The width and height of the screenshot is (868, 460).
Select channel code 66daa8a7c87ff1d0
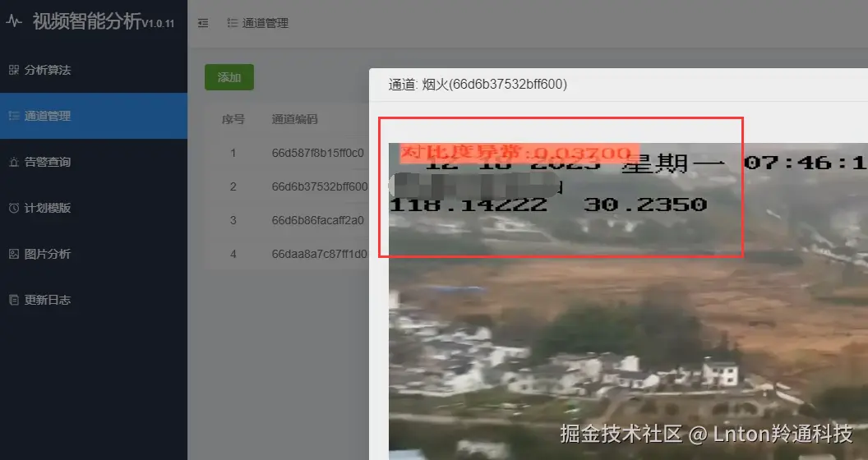[x=320, y=254]
